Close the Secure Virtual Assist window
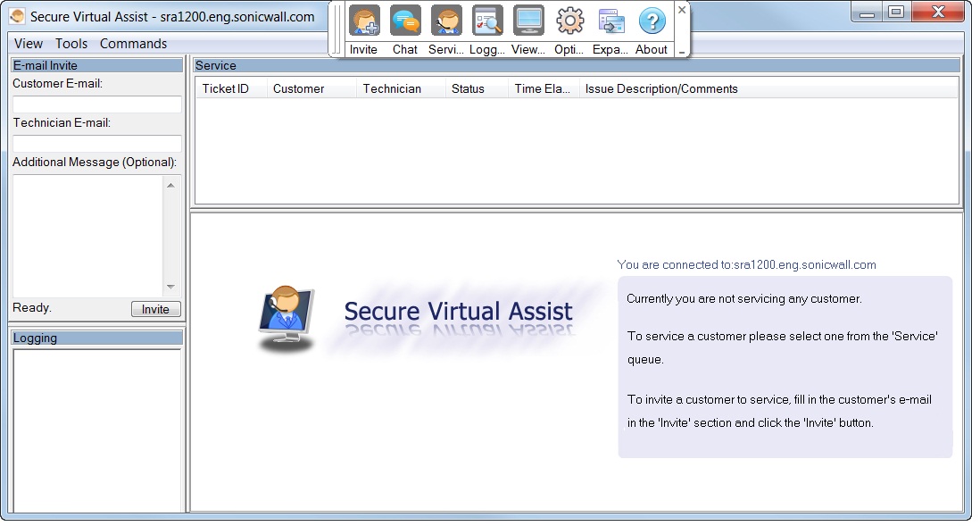 (x=938, y=12)
